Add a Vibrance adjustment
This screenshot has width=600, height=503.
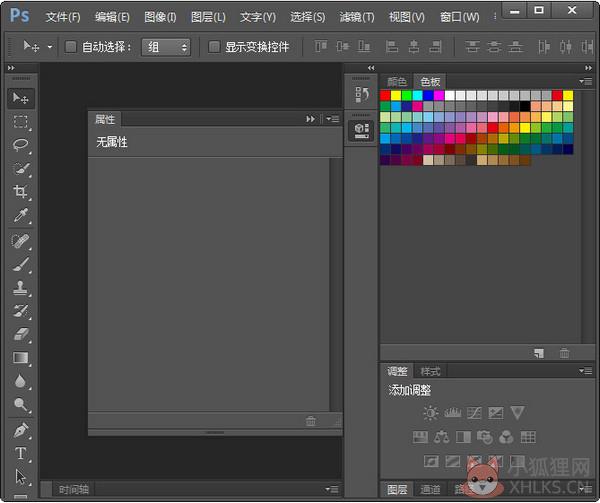517,413
